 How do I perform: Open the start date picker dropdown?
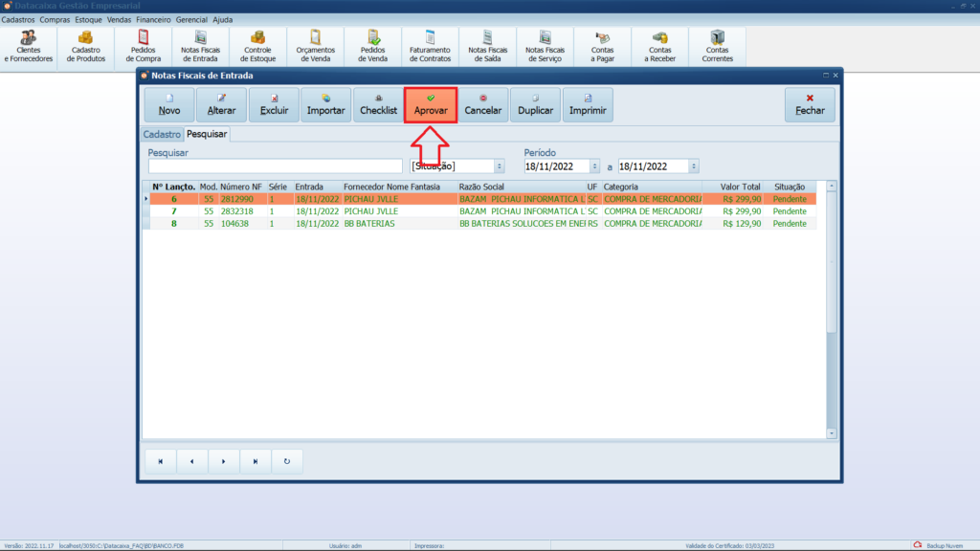point(594,166)
